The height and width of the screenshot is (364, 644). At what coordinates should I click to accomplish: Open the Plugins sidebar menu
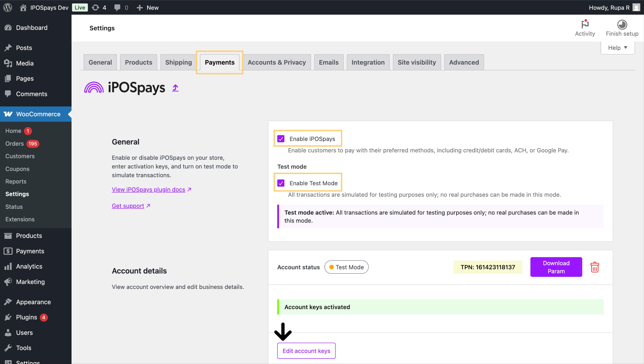[x=26, y=317]
